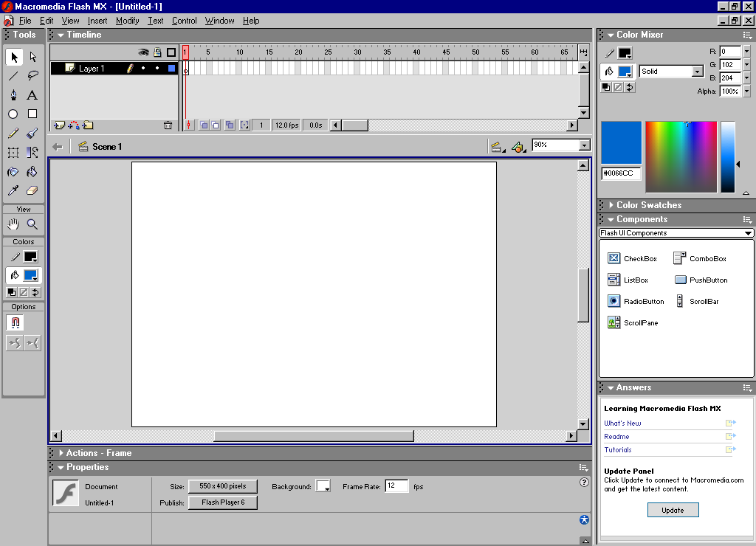The image size is (756, 546).
Task: Hide Layer 1 using its visibility dot
Action: (x=143, y=69)
